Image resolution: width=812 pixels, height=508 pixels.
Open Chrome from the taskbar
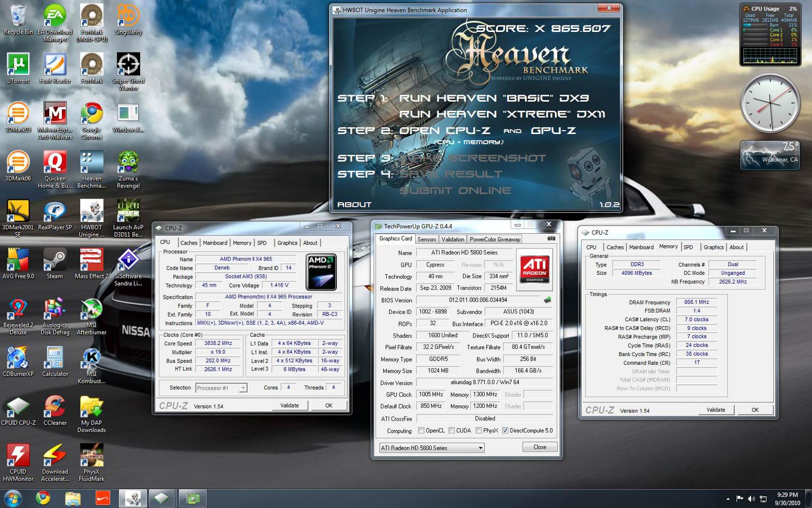pyautogui.click(x=43, y=498)
